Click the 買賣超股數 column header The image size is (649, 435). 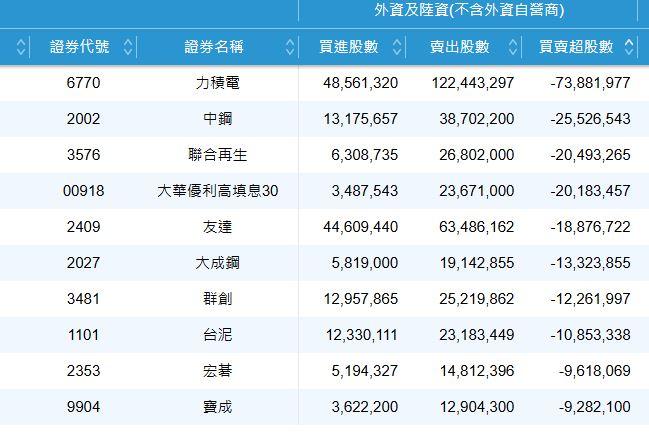coord(576,47)
